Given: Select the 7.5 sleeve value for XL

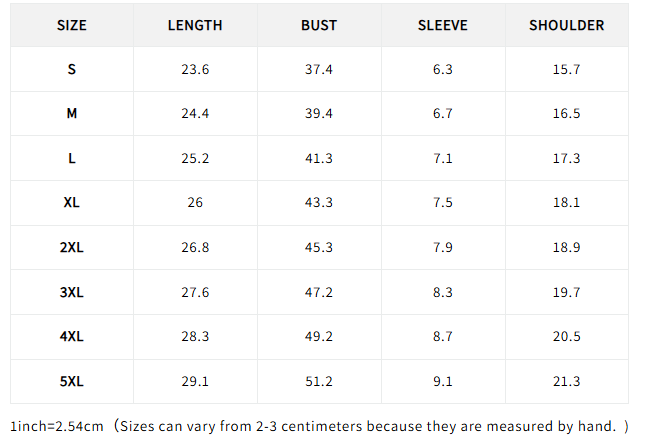Looking at the screenshot, I should (443, 203).
